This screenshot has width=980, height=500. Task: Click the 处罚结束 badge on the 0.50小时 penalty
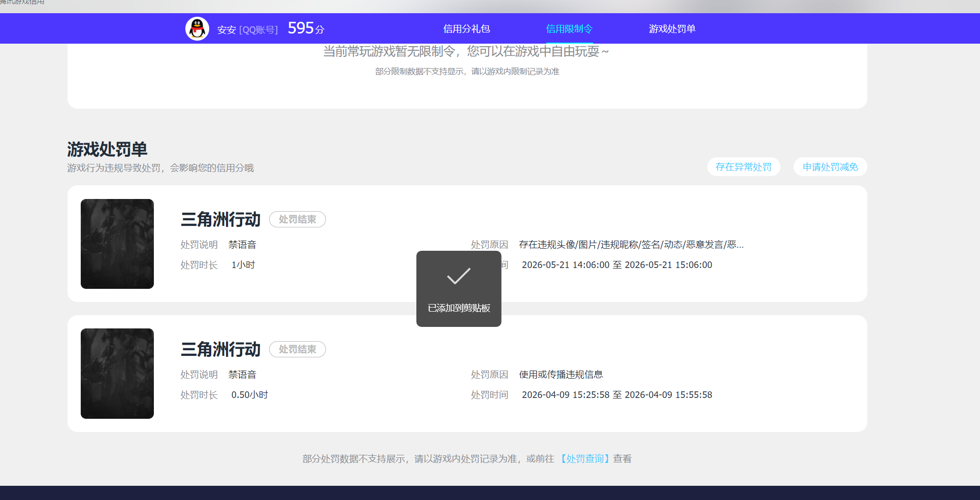pyautogui.click(x=298, y=349)
